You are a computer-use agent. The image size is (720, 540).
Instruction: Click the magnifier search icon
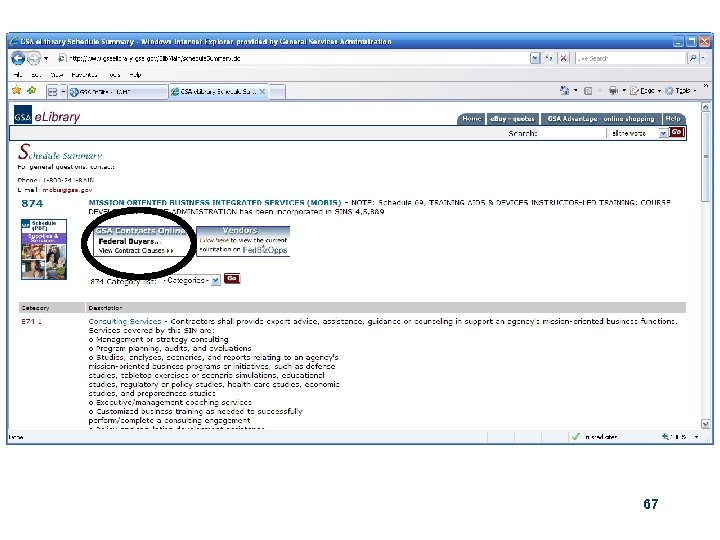[692, 58]
